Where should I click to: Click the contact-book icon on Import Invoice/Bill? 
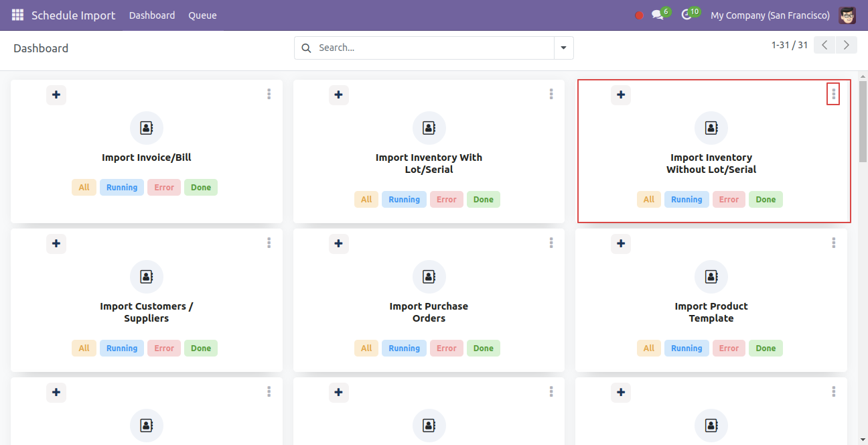point(147,128)
